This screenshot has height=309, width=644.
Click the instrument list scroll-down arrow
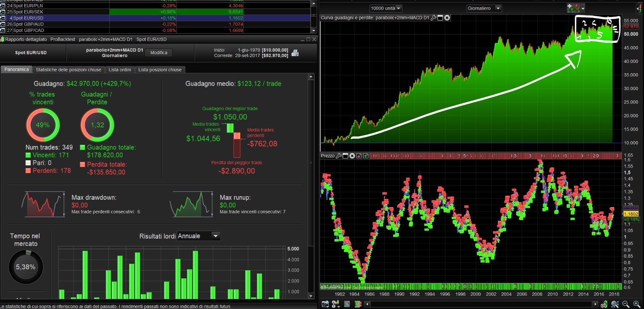point(314,30)
